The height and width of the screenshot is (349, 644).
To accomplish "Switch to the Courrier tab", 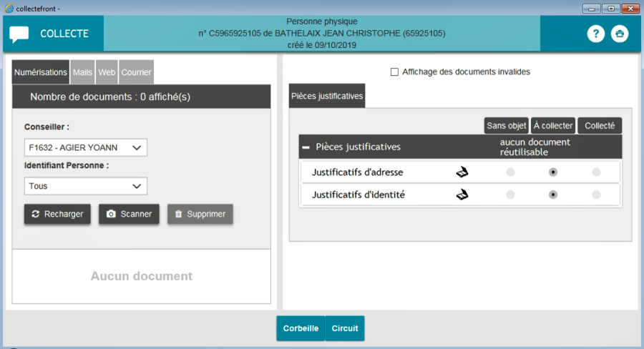I will [136, 72].
